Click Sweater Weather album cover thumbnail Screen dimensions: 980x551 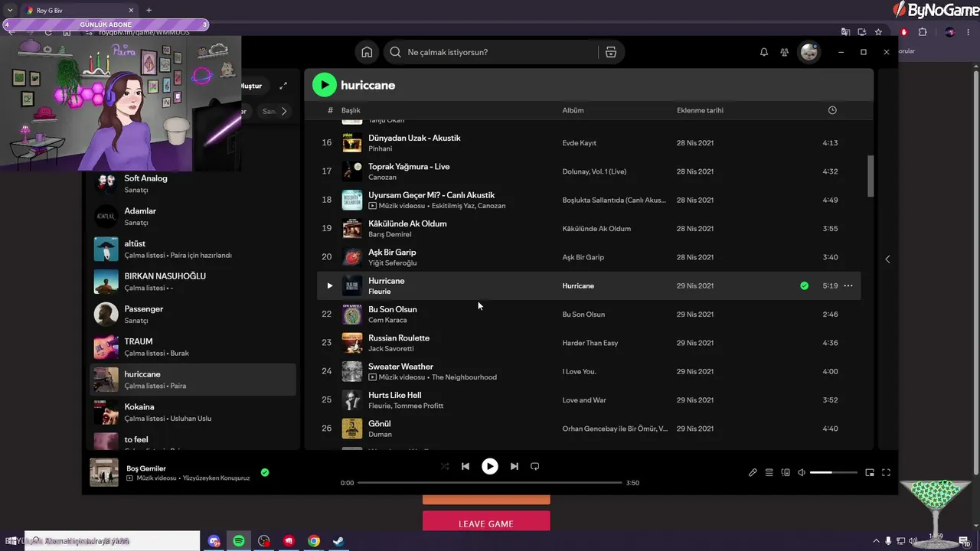coord(352,372)
